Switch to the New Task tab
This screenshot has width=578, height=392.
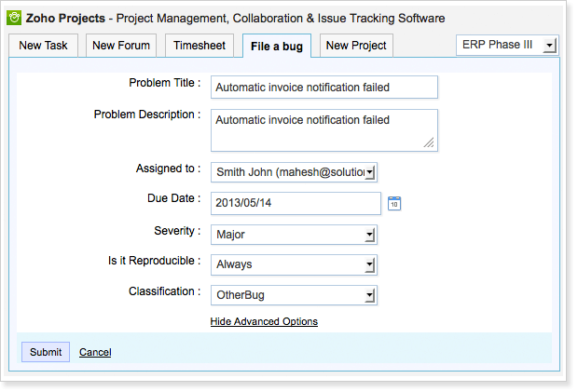(43, 46)
